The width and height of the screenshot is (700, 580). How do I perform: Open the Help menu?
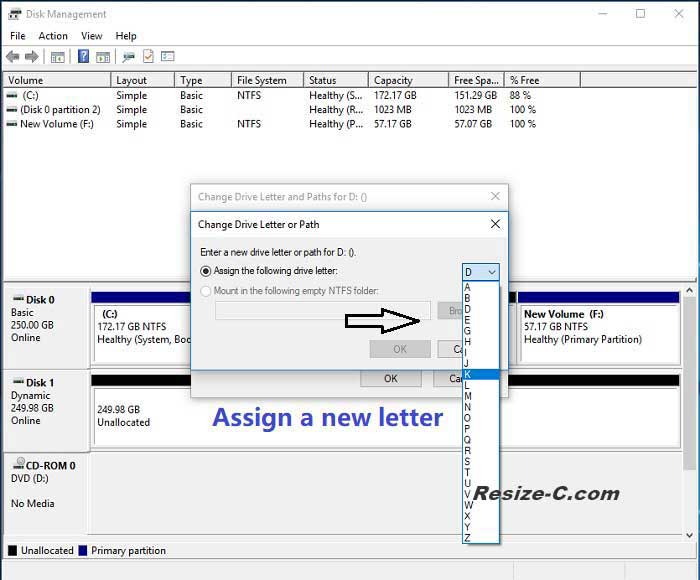126,36
